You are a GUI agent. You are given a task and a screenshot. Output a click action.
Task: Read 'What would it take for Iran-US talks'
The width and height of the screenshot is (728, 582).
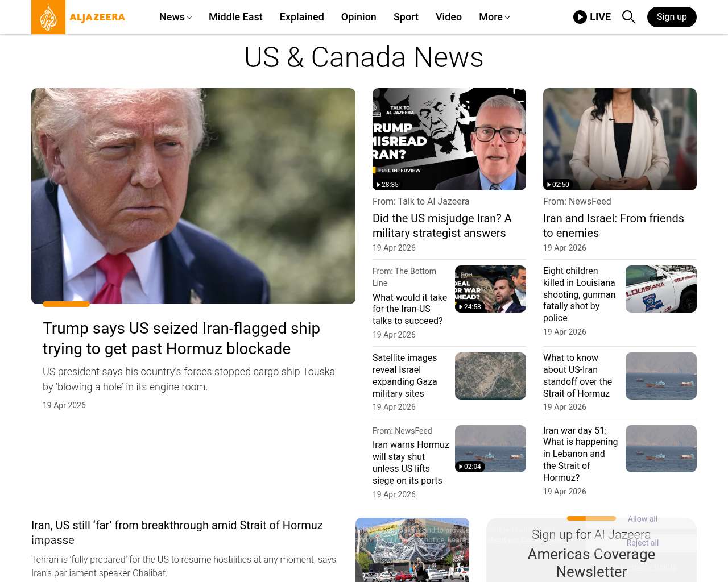(409, 309)
